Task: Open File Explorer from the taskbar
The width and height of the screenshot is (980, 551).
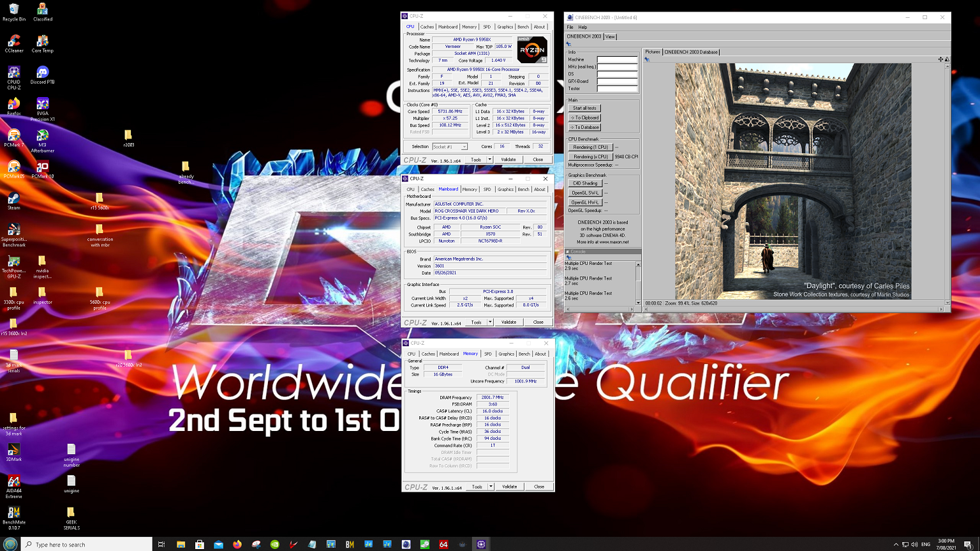Action: tap(181, 545)
